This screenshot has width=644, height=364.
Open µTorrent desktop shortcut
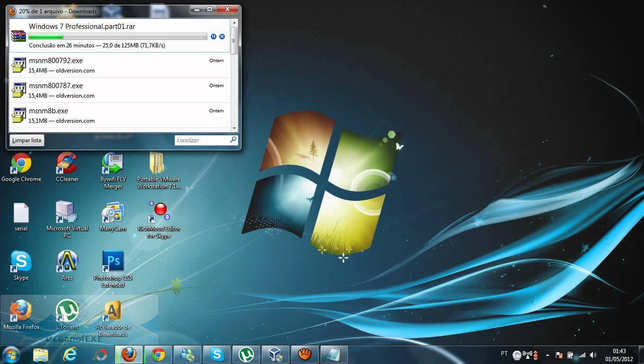[x=67, y=315]
